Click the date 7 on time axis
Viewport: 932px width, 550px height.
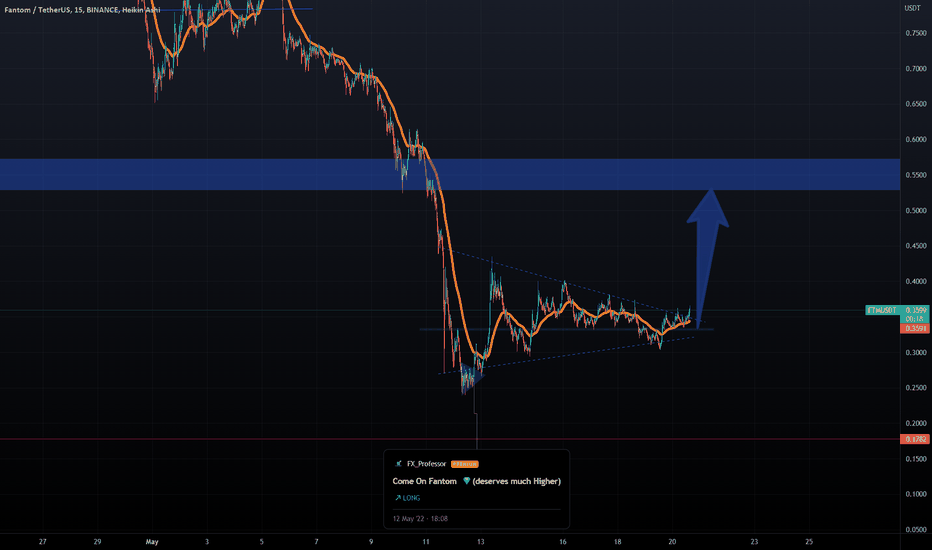(x=316, y=542)
